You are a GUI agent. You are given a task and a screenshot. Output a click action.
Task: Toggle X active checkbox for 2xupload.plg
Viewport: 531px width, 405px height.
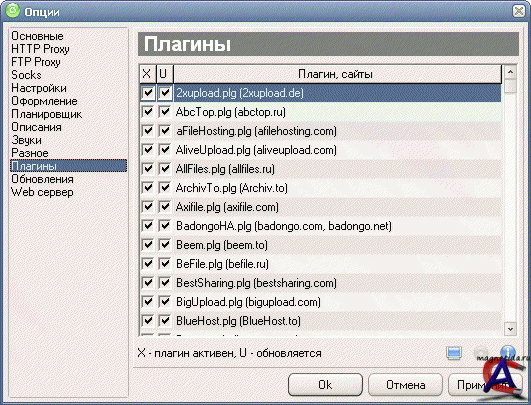click(148, 93)
